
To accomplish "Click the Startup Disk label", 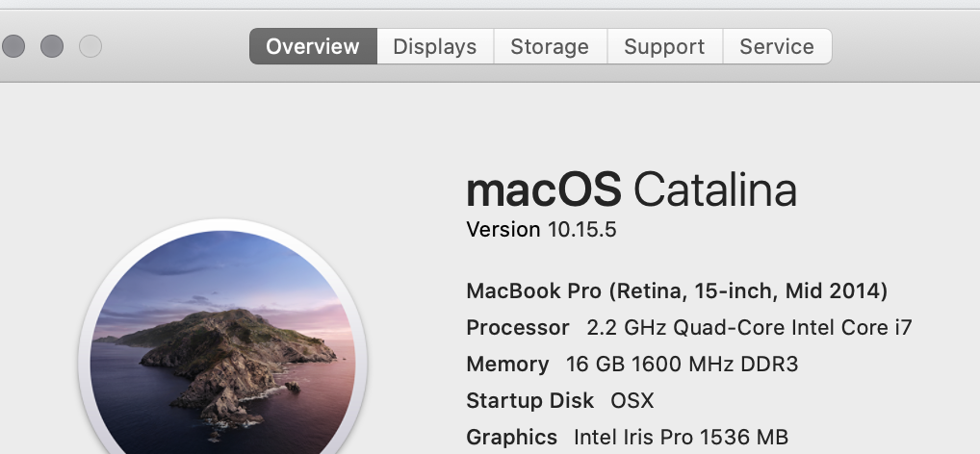I will pyautogui.click(x=530, y=400).
